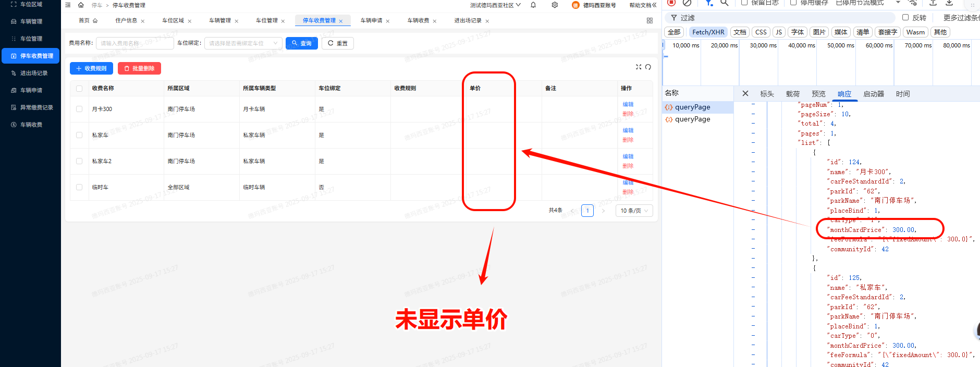The image size is (980, 367).
Task: Stop recording network log in DevTools
Action: click(671, 3)
